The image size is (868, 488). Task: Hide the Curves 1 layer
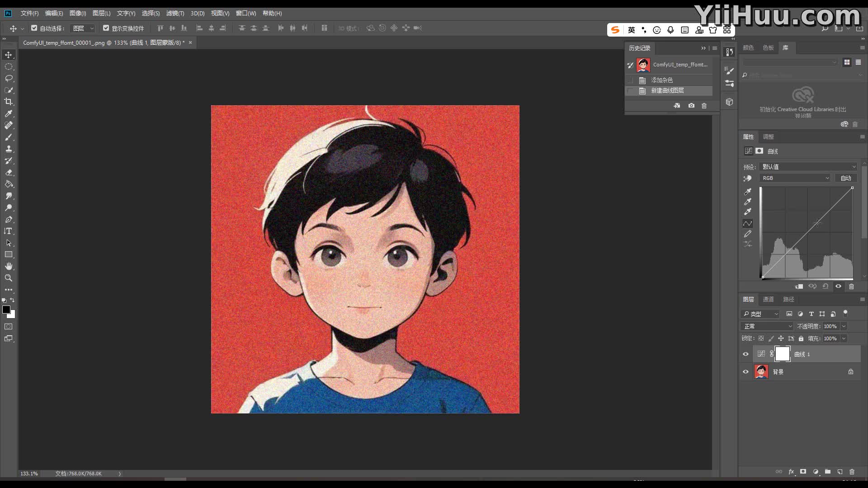[745, 354]
